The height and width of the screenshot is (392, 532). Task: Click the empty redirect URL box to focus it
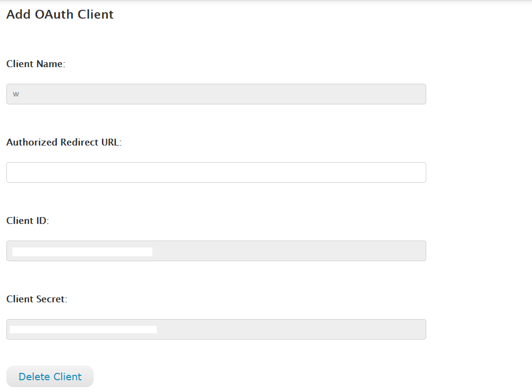pyautogui.click(x=216, y=172)
